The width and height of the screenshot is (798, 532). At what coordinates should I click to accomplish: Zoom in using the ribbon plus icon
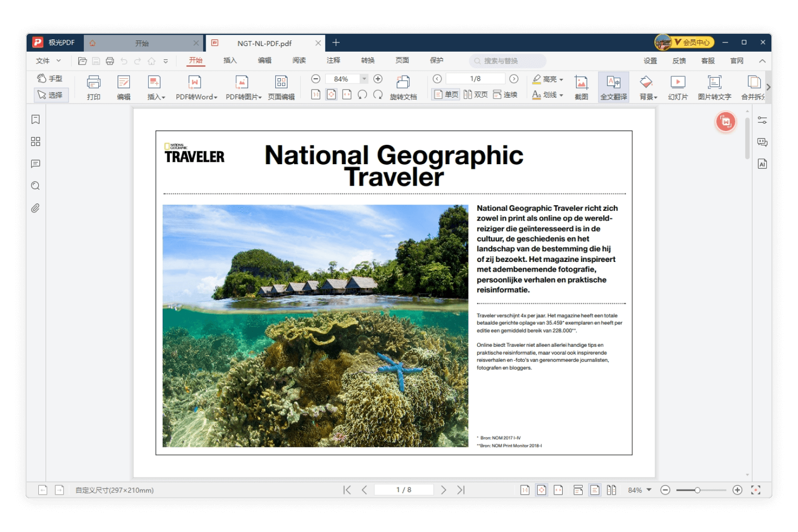(x=378, y=79)
